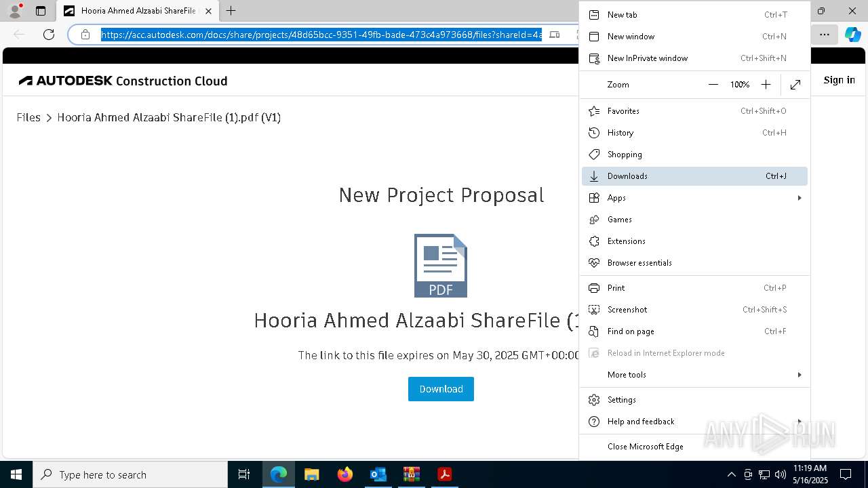Open Favorites menu entry
The width and height of the screenshot is (868, 488).
point(694,111)
